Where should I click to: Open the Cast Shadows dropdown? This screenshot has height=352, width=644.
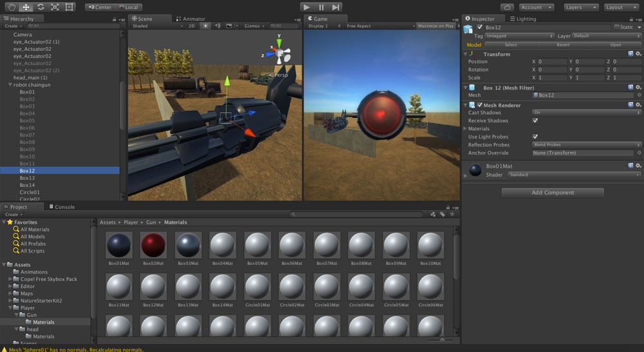pos(586,113)
